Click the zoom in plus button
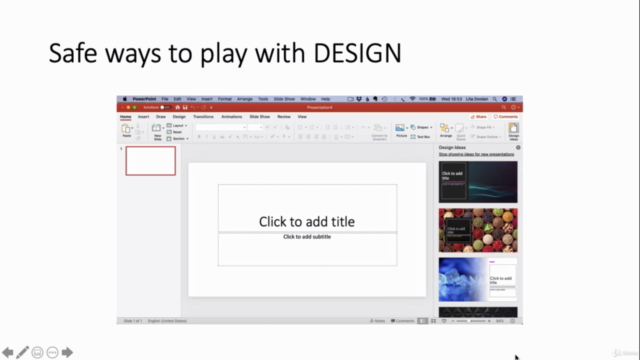The height and width of the screenshot is (360, 640). pyautogui.click(x=489, y=321)
